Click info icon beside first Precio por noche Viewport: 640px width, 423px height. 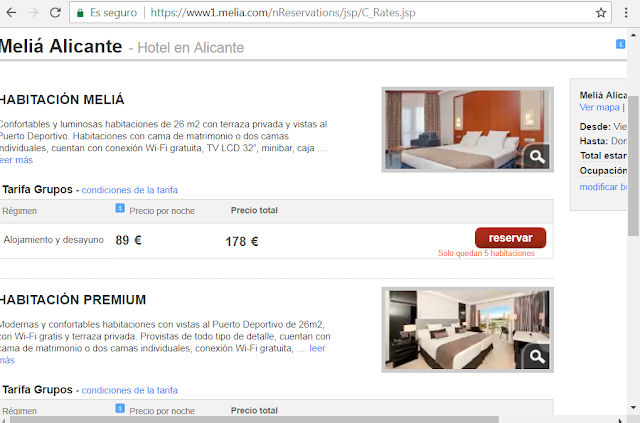point(120,208)
